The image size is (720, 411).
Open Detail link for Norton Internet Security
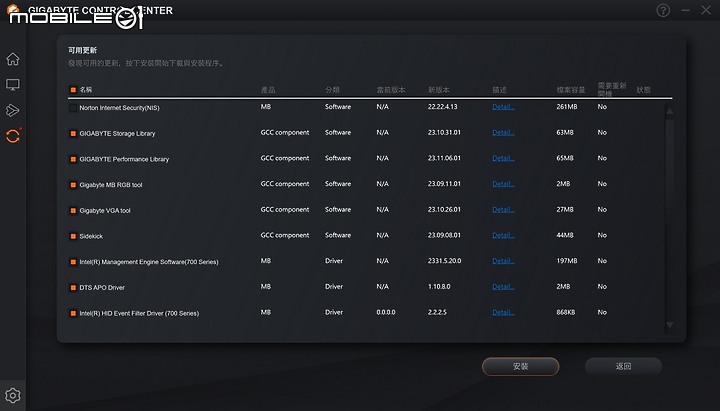[503, 107]
